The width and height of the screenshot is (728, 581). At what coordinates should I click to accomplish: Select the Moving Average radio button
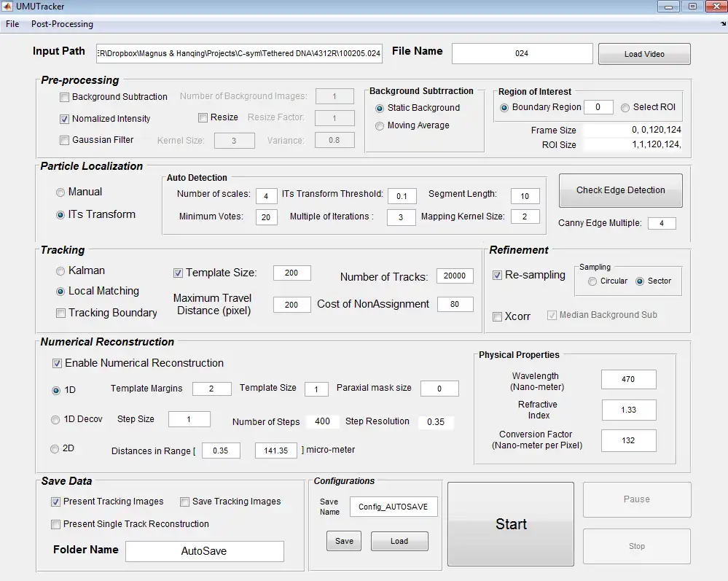pyautogui.click(x=380, y=126)
